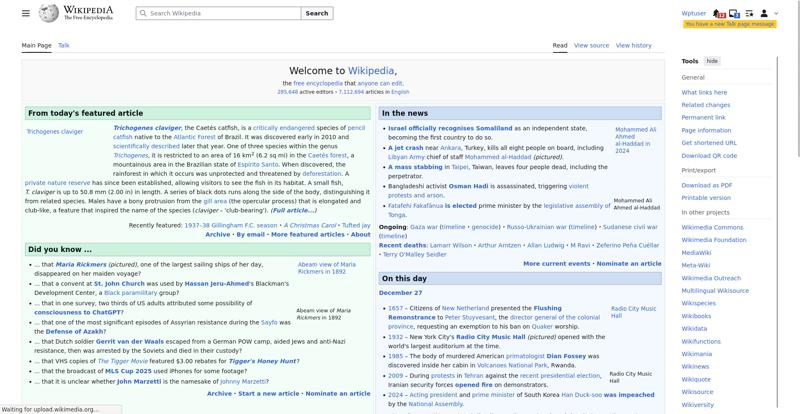Viewport: 800px width, 414px height.
Task: Open the watchlist icon
Action: (x=750, y=13)
